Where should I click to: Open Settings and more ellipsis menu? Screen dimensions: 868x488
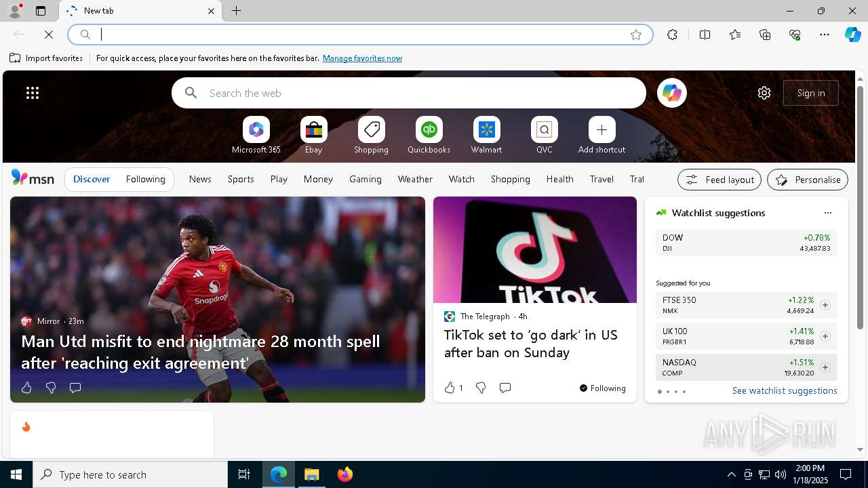(825, 35)
